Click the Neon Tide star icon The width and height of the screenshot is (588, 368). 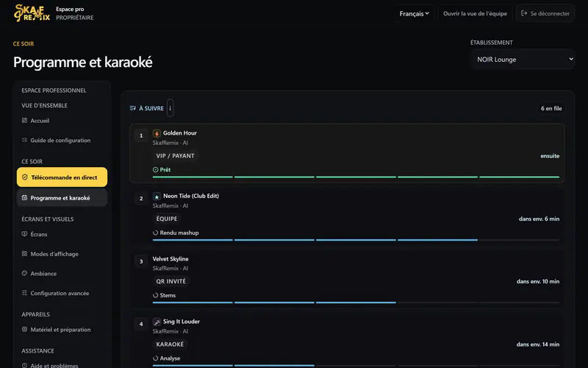pyautogui.click(x=157, y=197)
